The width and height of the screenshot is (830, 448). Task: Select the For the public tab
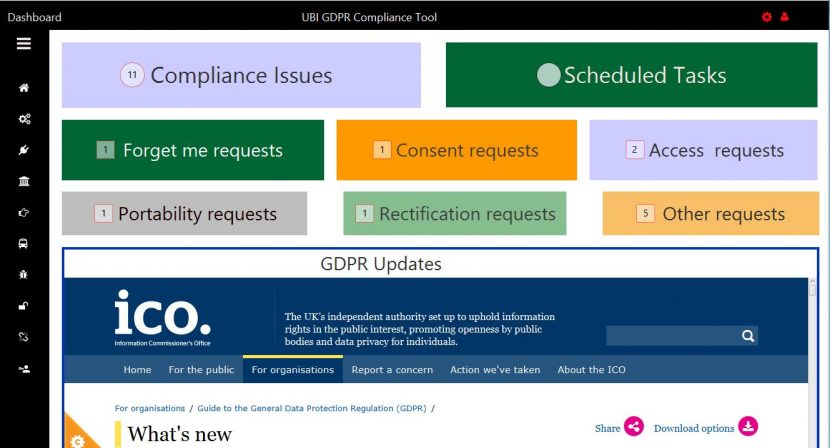(x=201, y=370)
